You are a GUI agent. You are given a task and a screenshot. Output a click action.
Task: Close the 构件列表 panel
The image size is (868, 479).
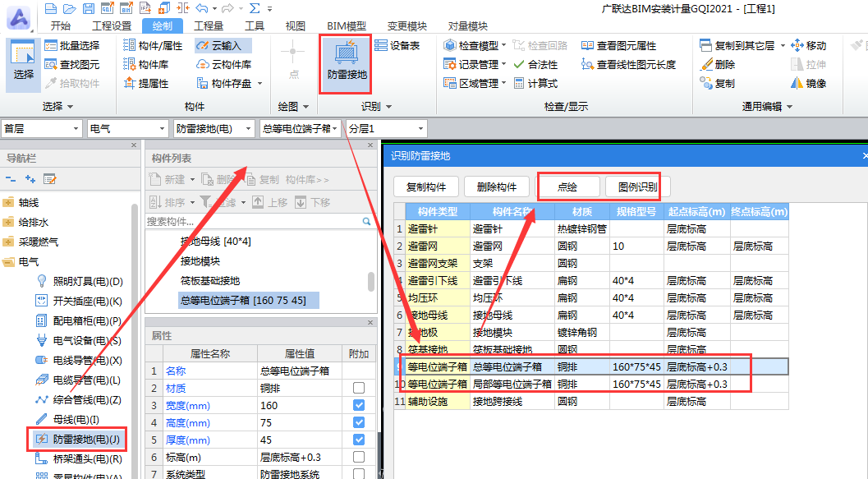click(370, 145)
